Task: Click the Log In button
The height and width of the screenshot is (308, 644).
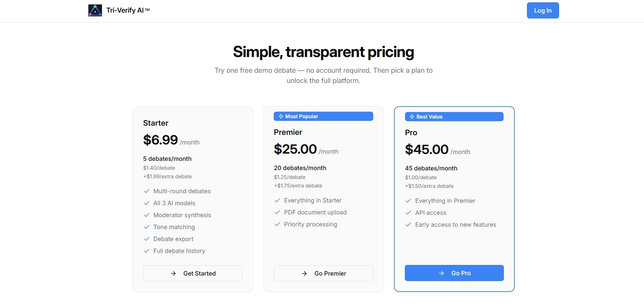Action: pyautogui.click(x=543, y=11)
